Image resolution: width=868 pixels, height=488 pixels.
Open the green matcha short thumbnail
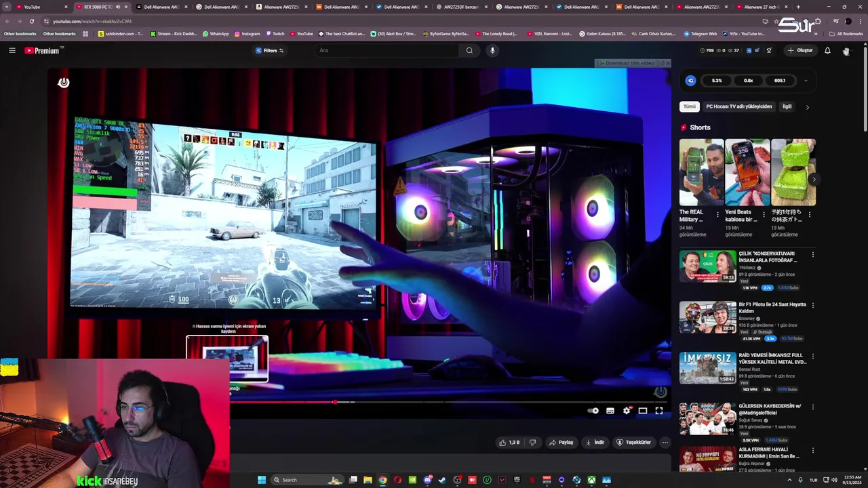pos(793,172)
